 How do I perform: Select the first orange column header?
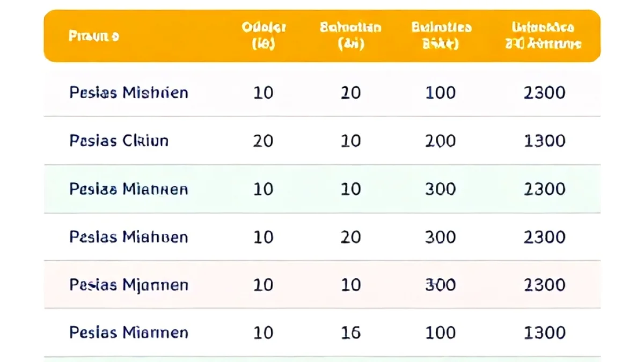pos(94,36)
